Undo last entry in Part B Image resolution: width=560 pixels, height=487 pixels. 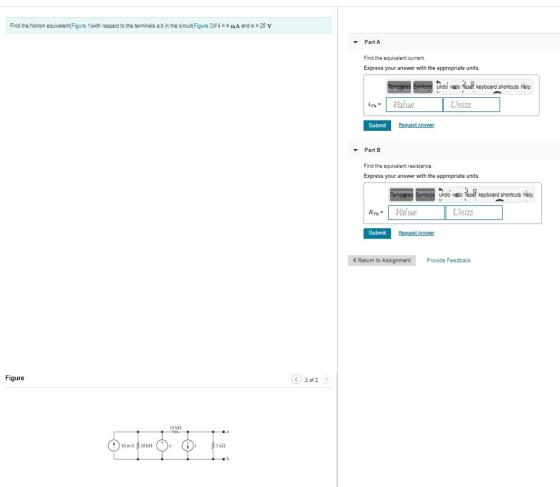(x=444, y=195)
